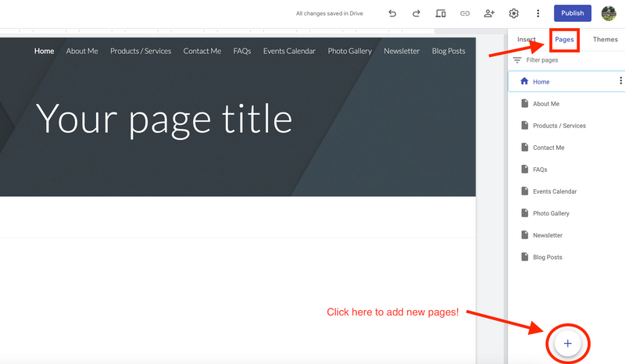This screenshot has width=625, height=364.
Task: Select the About Me page in sidebar
Action: pos(545,104)
